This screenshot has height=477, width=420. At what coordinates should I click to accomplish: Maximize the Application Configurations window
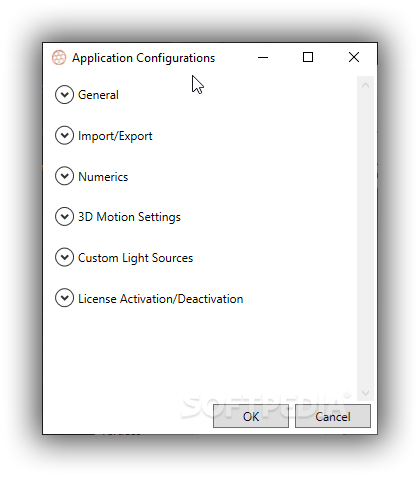308,57
